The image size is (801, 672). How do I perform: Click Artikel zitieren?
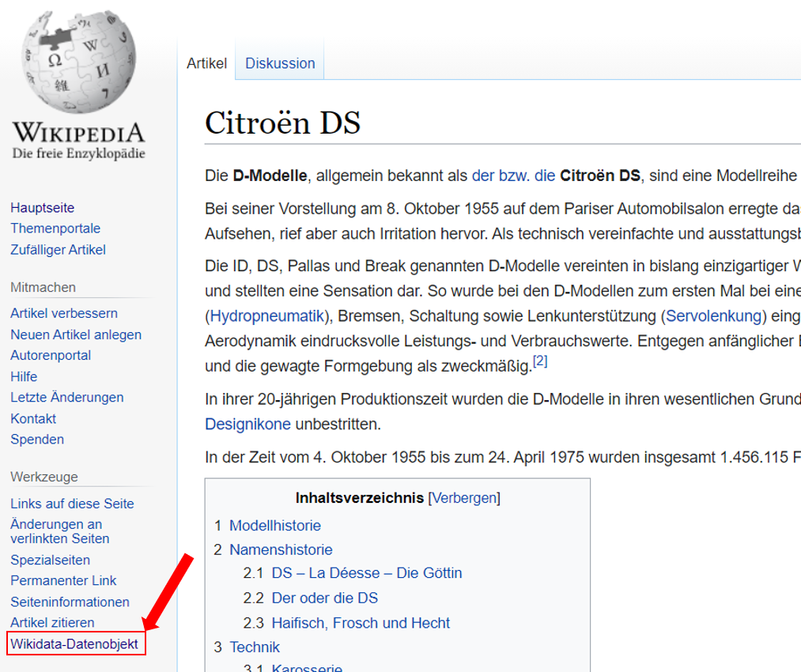[53, 622]
